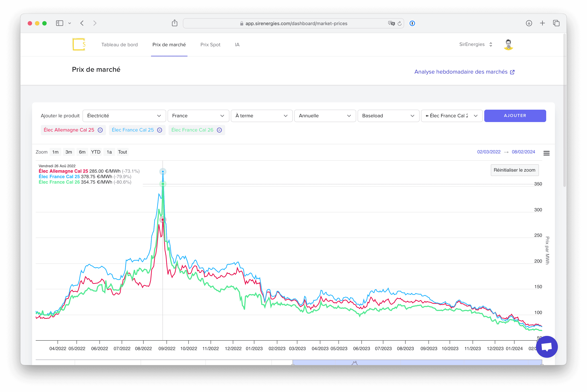The width and height of the screenshot is (587, 392).
Task: Open the chat support bubble
Action: coord(547,346)
